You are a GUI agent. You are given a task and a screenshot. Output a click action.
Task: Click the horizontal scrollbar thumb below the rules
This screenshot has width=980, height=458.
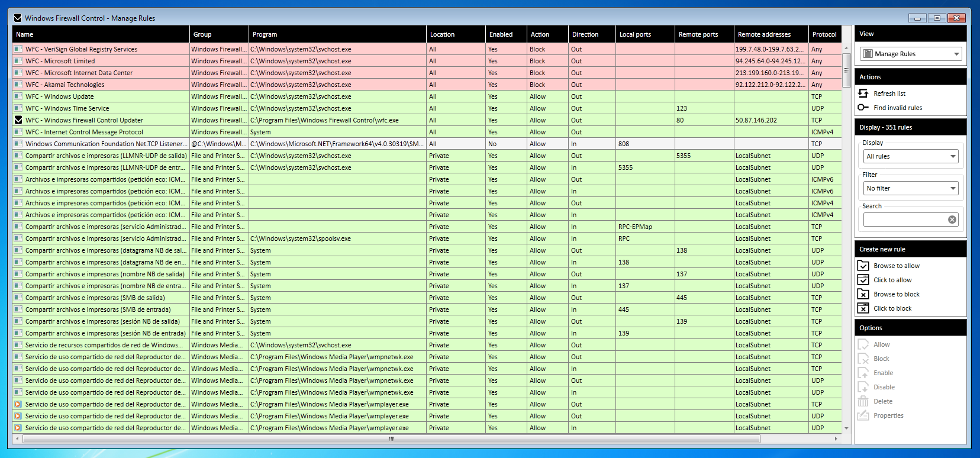click(391, 438)
